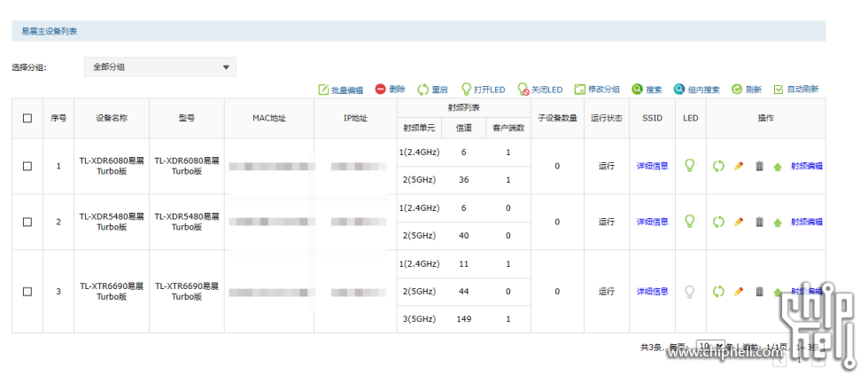Open SSID 详细信息 link for TL-XTR6690
This screenshot has width=868, height=383.
tap(652, 291)
